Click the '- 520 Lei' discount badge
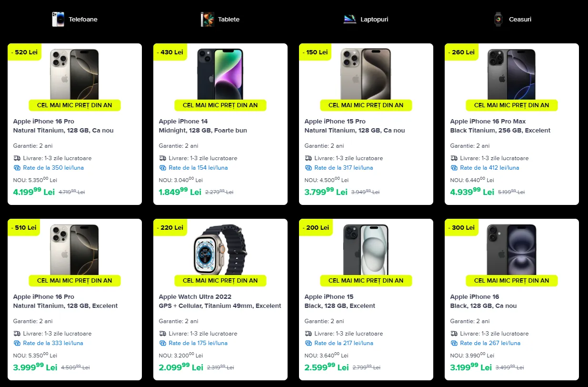 (24, 52)
